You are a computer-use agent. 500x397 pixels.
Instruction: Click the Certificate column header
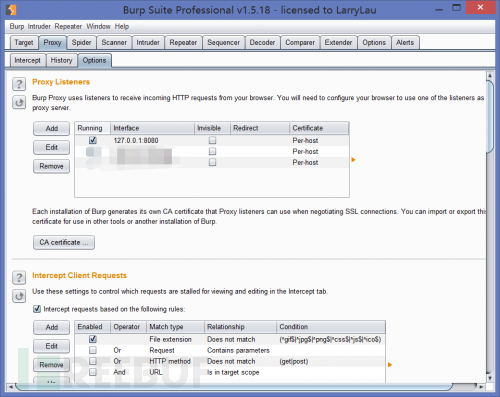(x=319, y=128)
